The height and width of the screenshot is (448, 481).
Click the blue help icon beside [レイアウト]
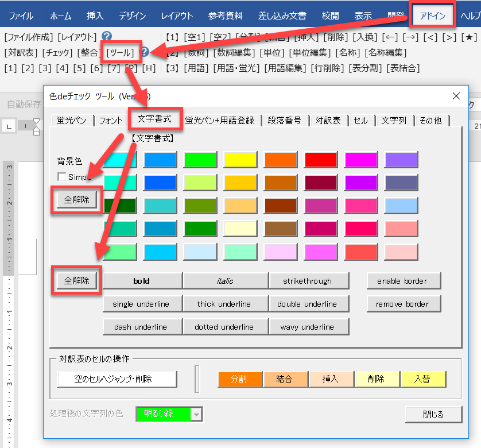(106, 37)
